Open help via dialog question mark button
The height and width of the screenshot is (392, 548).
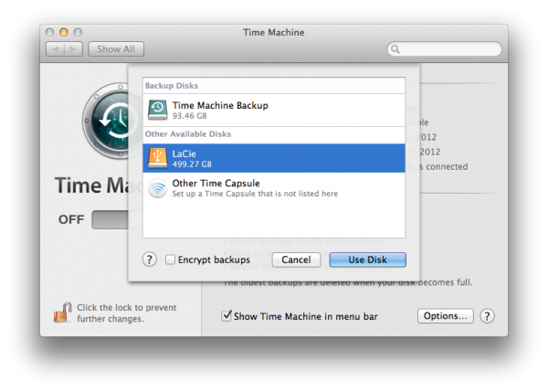(150, 260)
